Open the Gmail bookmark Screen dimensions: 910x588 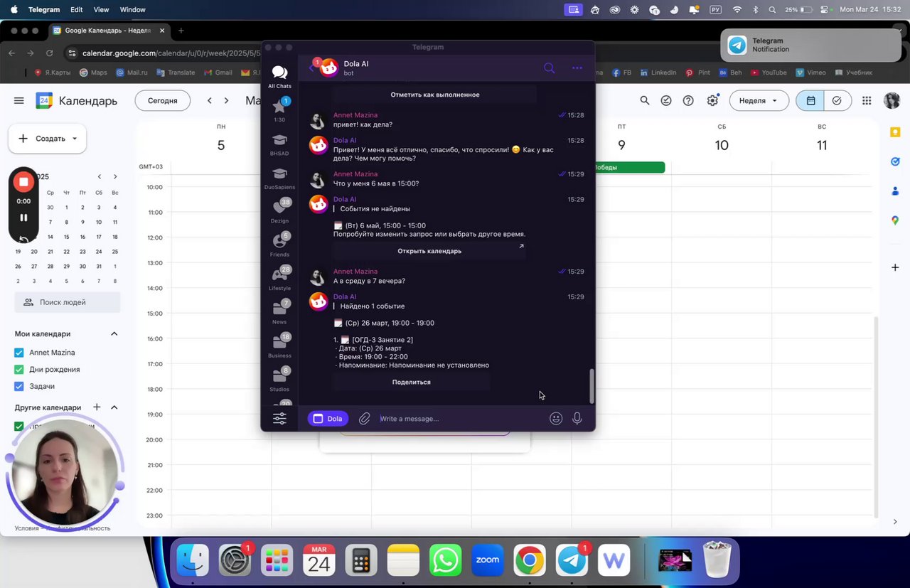point(218,73)
